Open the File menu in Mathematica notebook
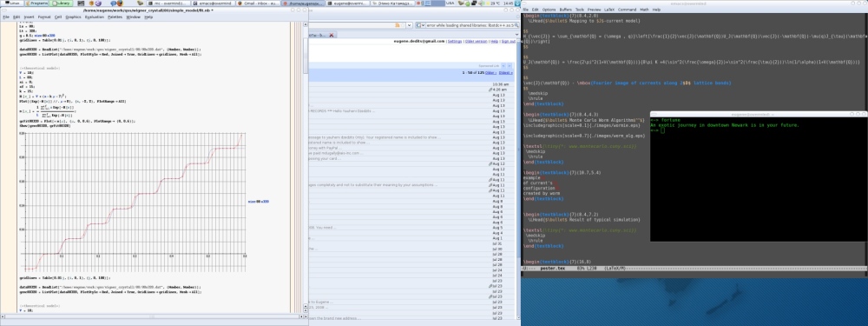 pyautogui.click(x=6, y=17)
